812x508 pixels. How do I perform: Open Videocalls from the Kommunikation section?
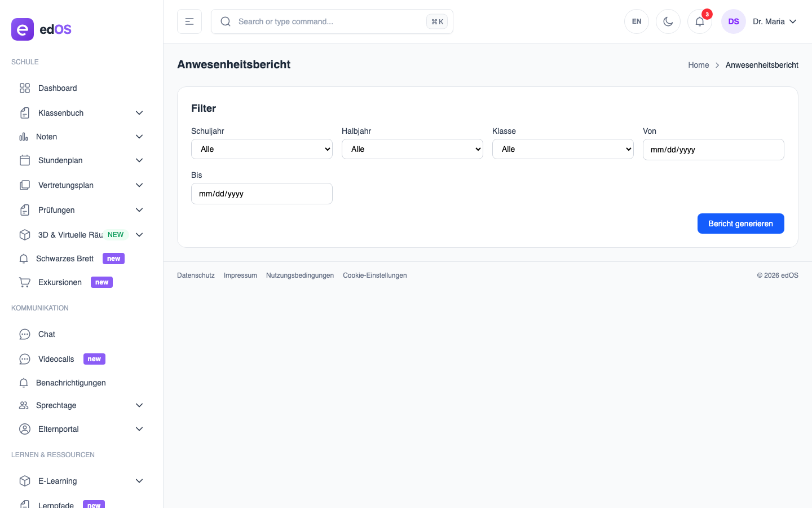pos(56,359)
